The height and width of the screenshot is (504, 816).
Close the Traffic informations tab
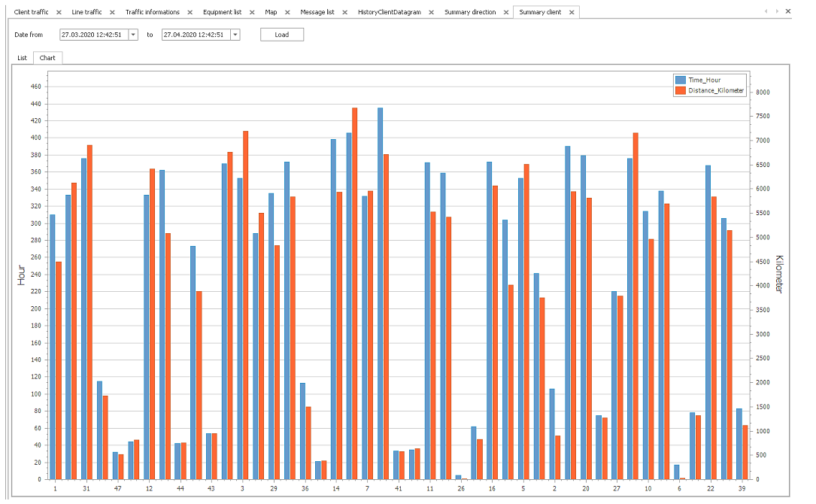click(x=190, y=13)
